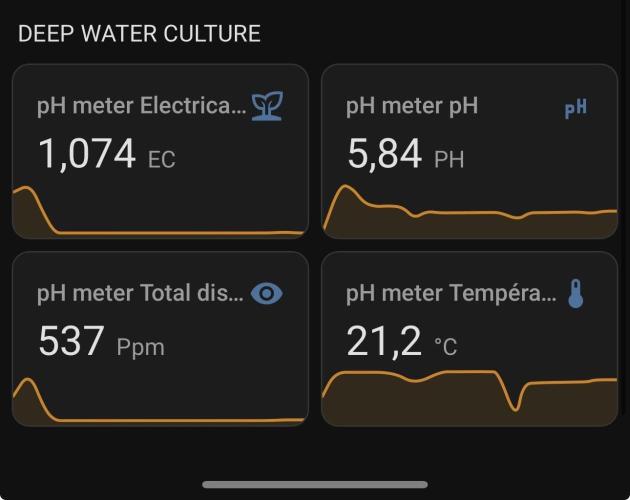Viewport: 630px width, 500px height.
Task: Click the thermometer icon on Température card
Action: (x=575, y=293)
